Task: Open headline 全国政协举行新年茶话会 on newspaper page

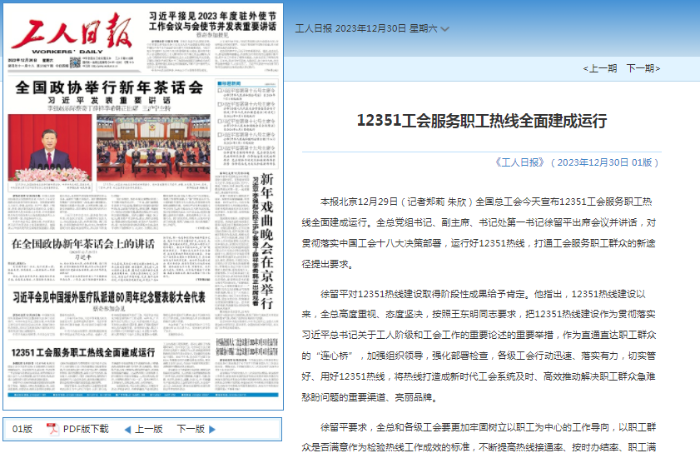Action: click(102, 87)
